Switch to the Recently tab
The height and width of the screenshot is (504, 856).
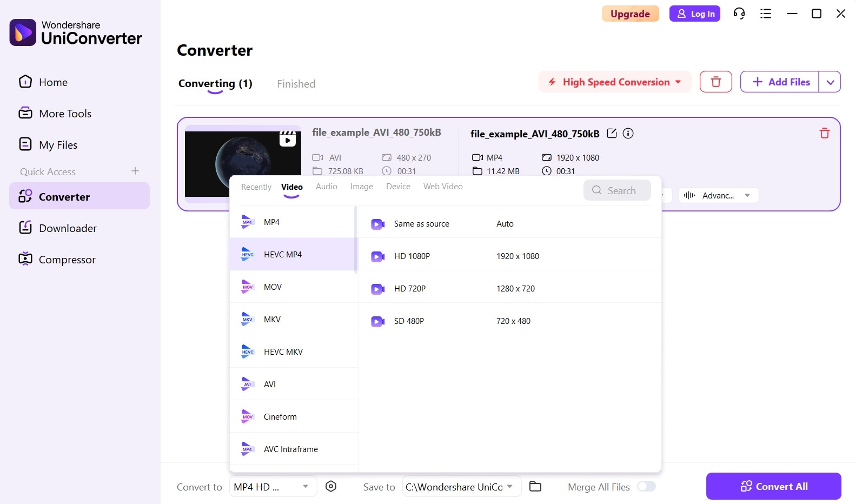pyautogui.click(x=256, y=187)
